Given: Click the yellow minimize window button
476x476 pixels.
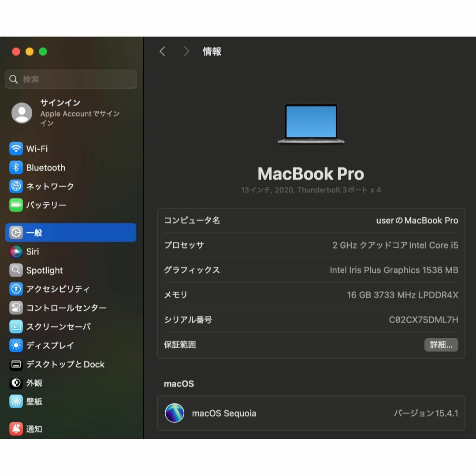Looking at the screenshot, I should pyautogui.click(x=30, y=52).
